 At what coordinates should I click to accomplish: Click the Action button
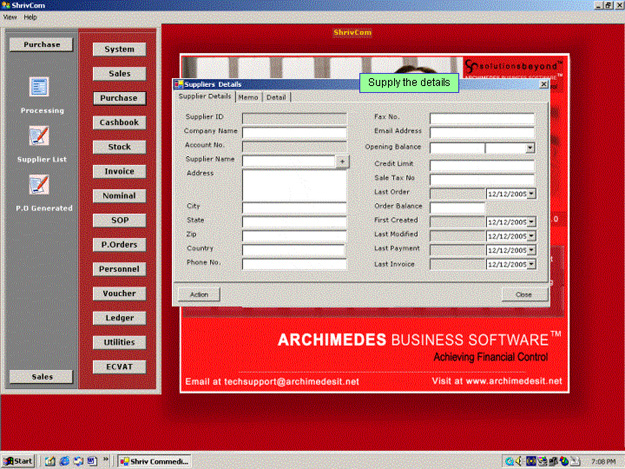pos(199,294)
